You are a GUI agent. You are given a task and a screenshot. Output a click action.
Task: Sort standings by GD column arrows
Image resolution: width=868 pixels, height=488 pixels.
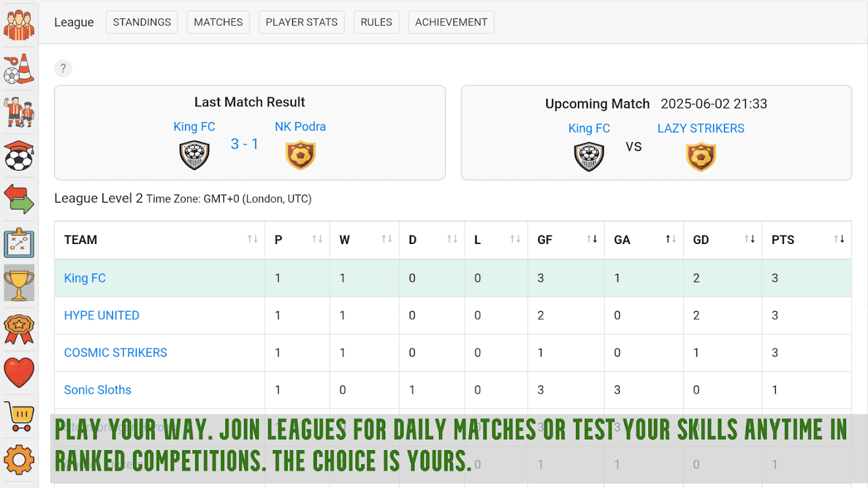750,239
